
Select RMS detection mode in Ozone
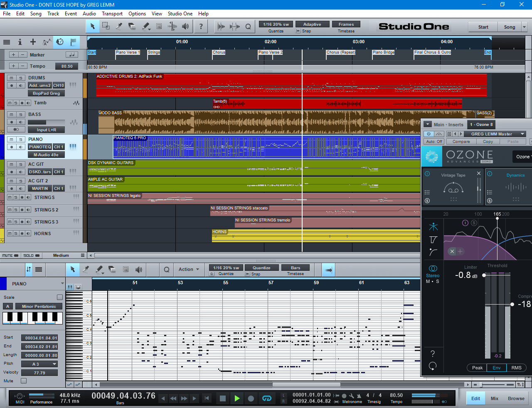tap(516, 368)
